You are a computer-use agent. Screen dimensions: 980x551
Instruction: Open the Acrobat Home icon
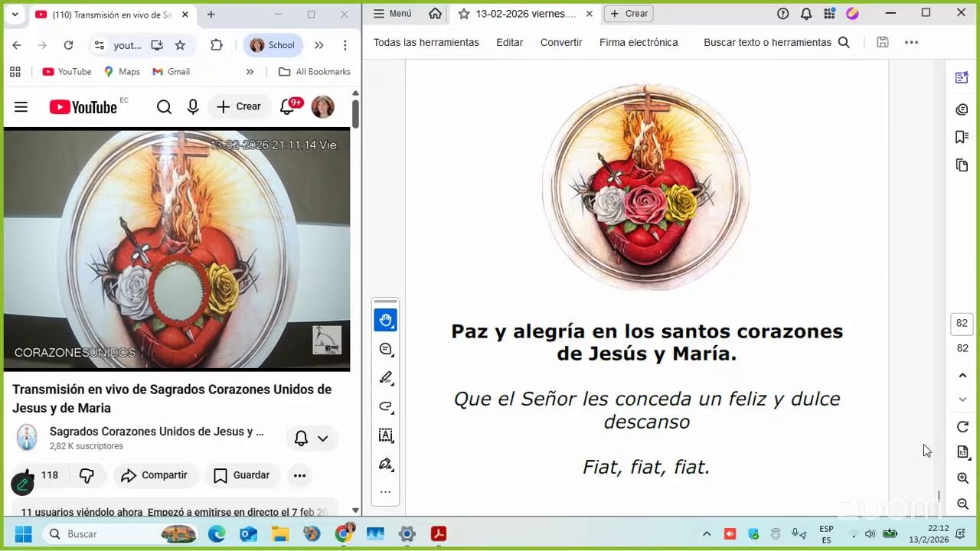(435, 13)
